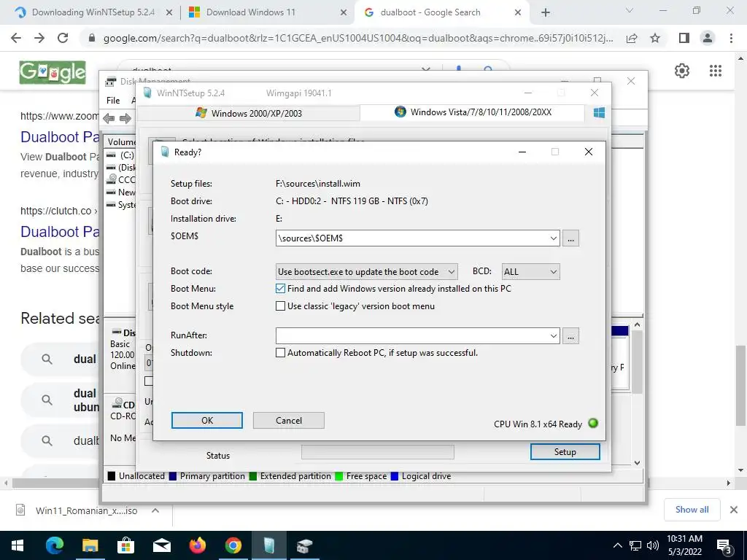Switch to Windows Vista/7/8/10/11 tab
This screenshot has width=747, height=560.
473,112
